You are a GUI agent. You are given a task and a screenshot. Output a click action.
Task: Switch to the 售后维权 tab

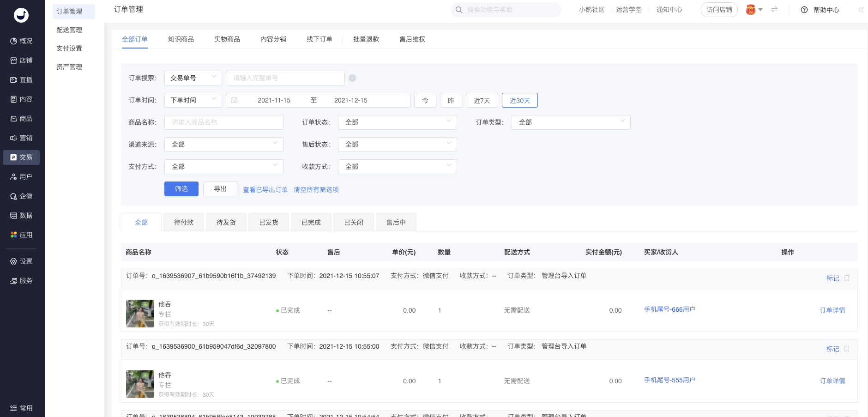(x=412, y=39)
